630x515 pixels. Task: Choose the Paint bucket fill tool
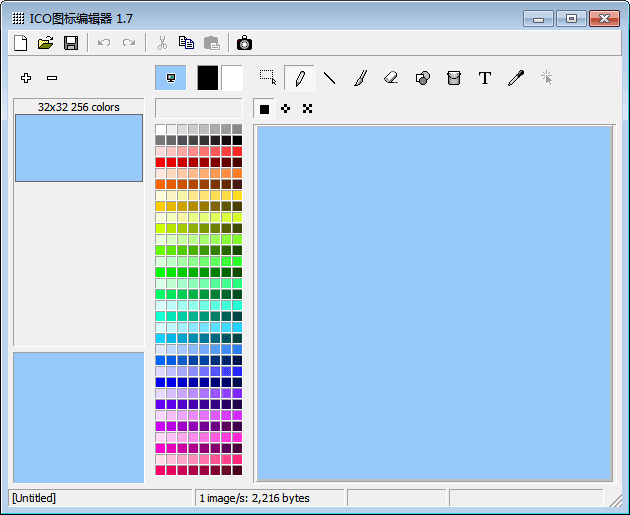454,78
